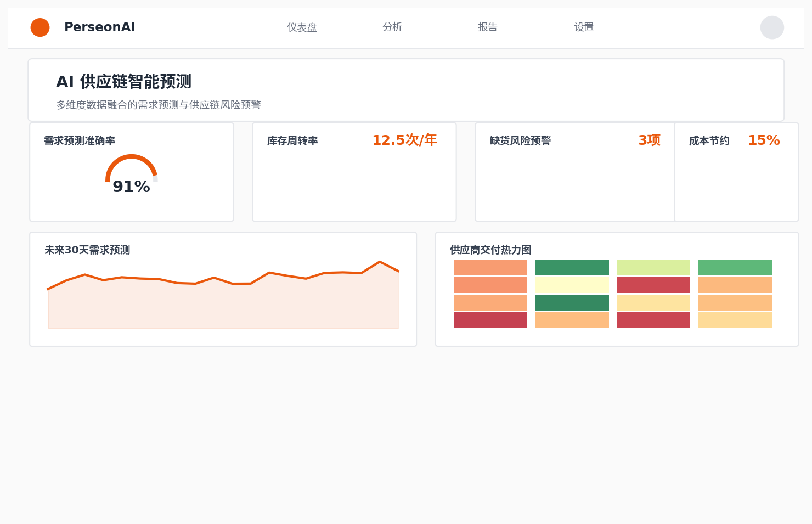This screenshot has height=524, width=812.
Task: Click the second-column pale yellow heatmap cell
Action: pos(572,285)
